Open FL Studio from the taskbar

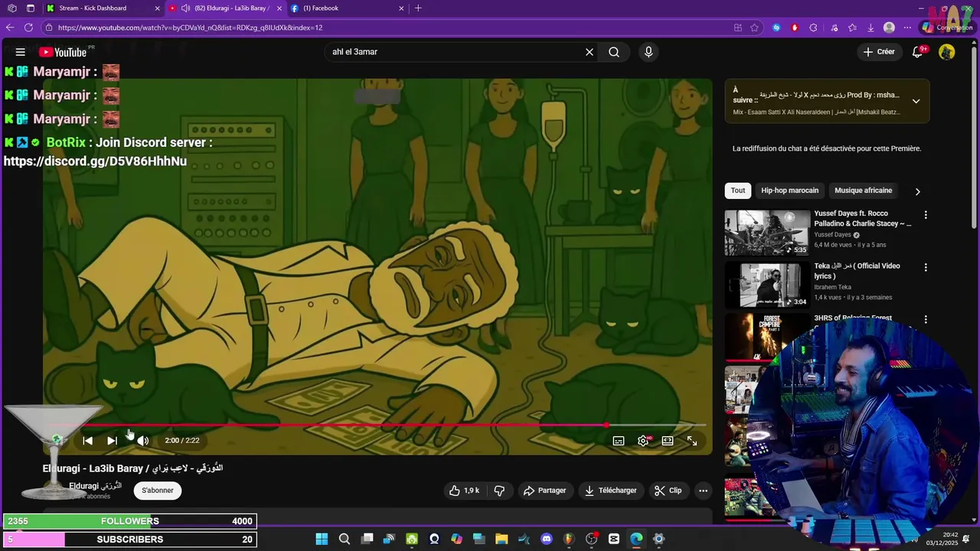569,540
